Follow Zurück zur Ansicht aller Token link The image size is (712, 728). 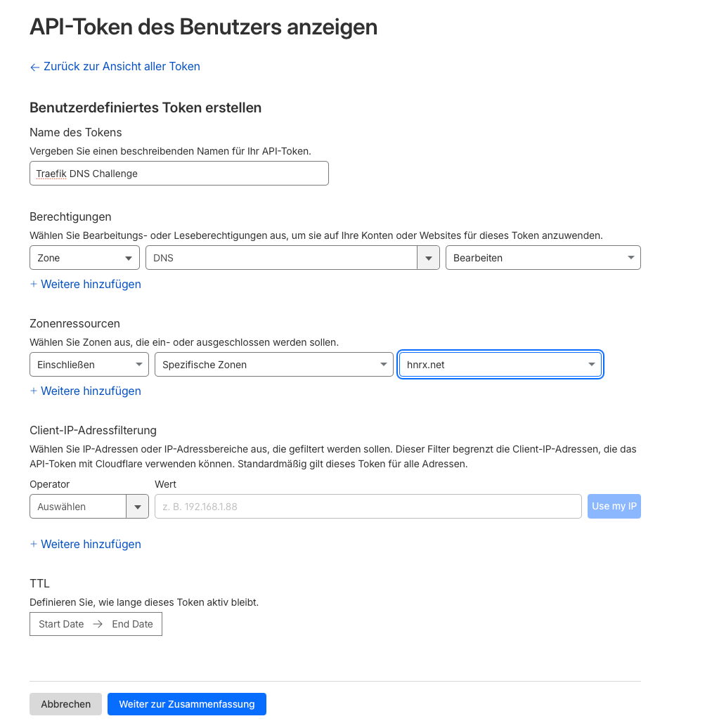[122, 67]
